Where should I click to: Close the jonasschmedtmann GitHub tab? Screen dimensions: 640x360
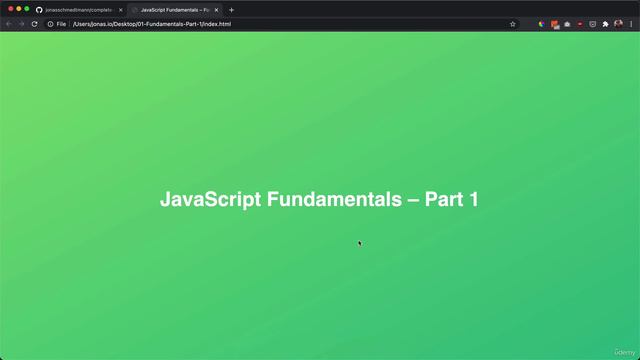(120, 10)
